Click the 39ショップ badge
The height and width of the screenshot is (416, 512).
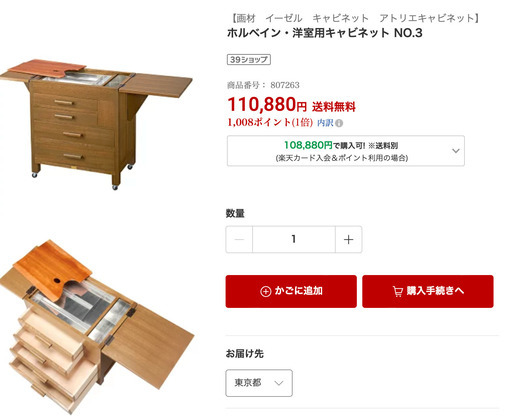point(249,60)
